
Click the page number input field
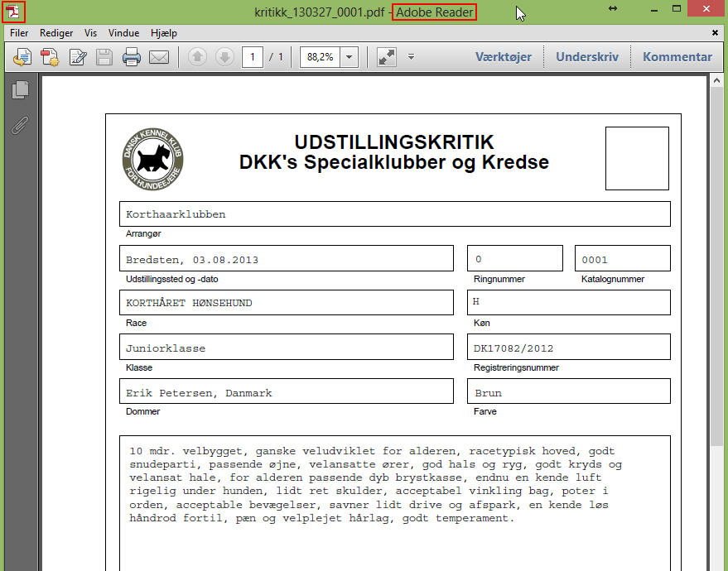pyautogui.click(x=253, y=57)
